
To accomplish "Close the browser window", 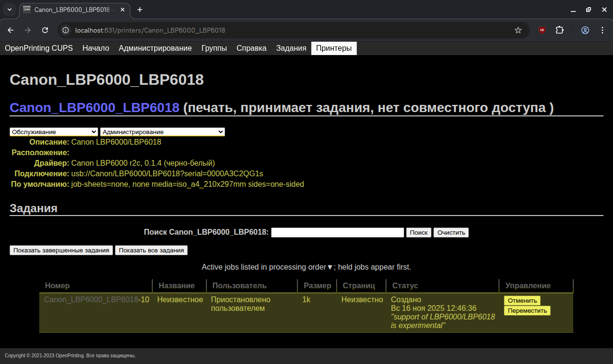I will pos(603,10).
